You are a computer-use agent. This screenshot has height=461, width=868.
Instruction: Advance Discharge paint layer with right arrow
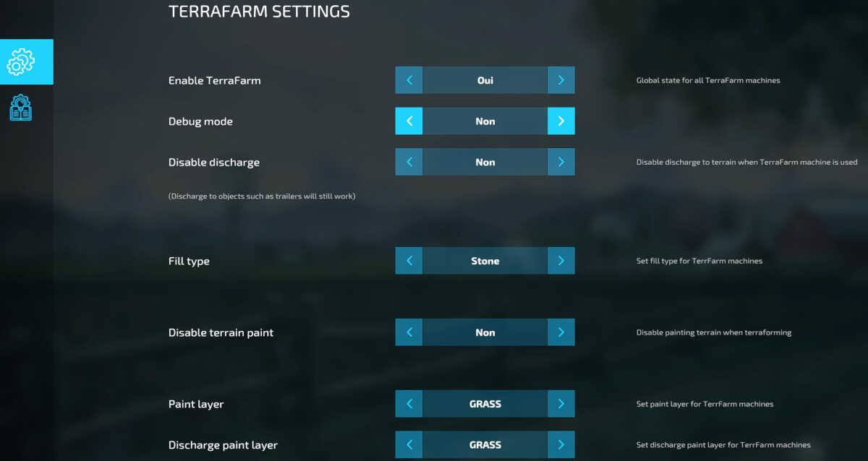[561, 445]
